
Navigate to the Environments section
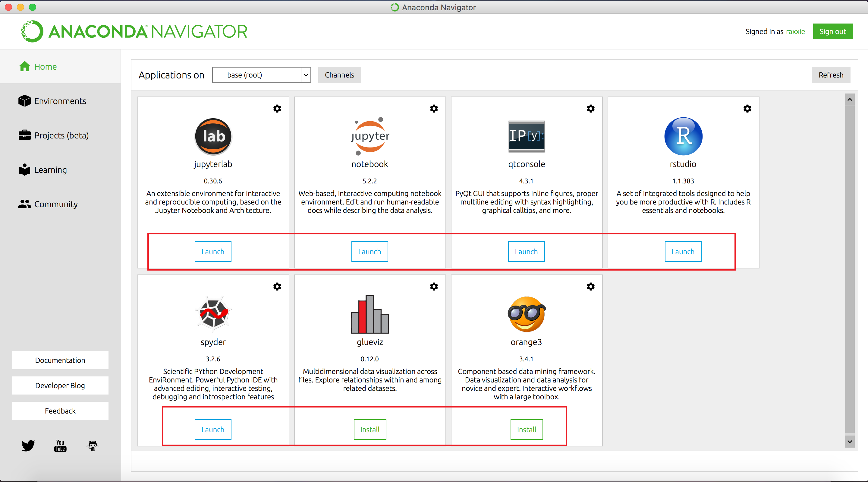[60, 101]
